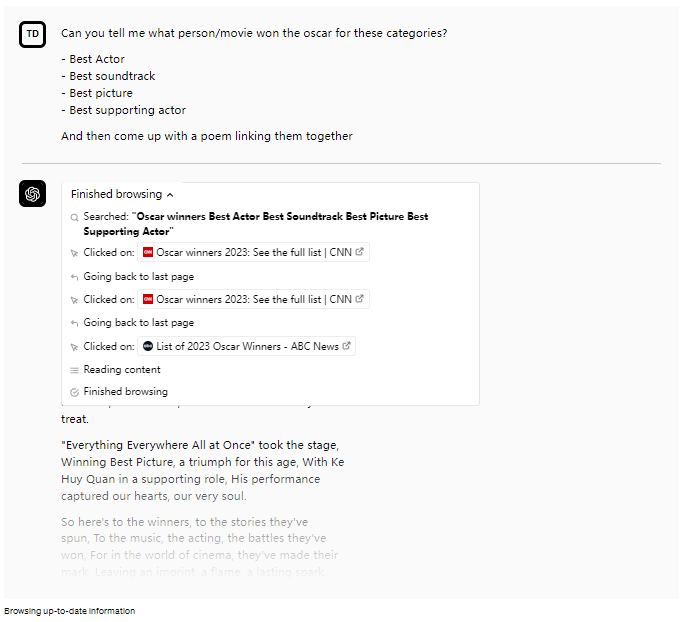Click the magnifier icon beside Searched
Viewport: 685px width, 622px height.
click(75, 217)
